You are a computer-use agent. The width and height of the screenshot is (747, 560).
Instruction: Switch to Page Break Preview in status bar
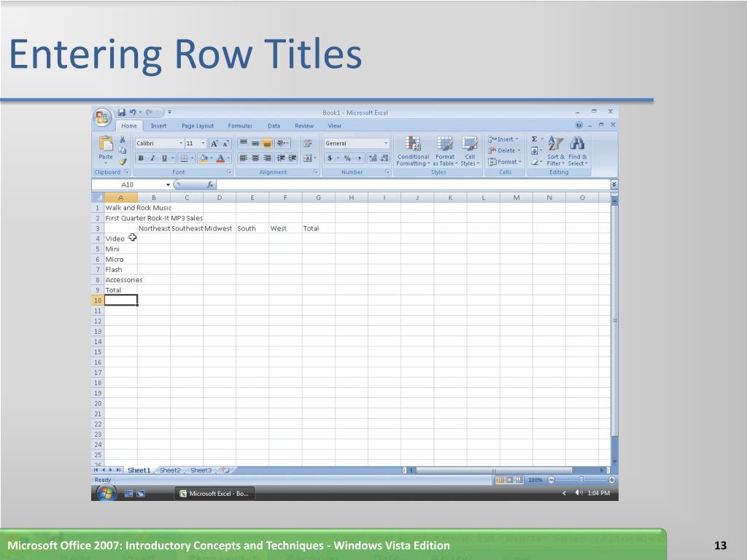tap(519, 480)
